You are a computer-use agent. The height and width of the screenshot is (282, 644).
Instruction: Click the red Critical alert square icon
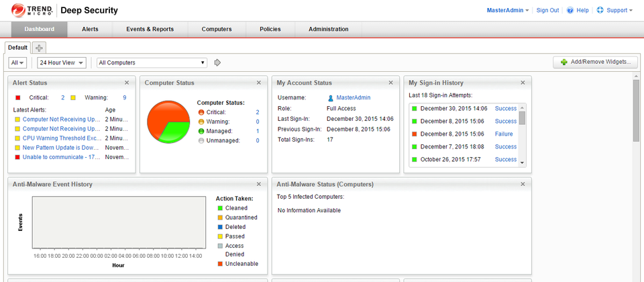pyautogui.click(x=17, y=98)
